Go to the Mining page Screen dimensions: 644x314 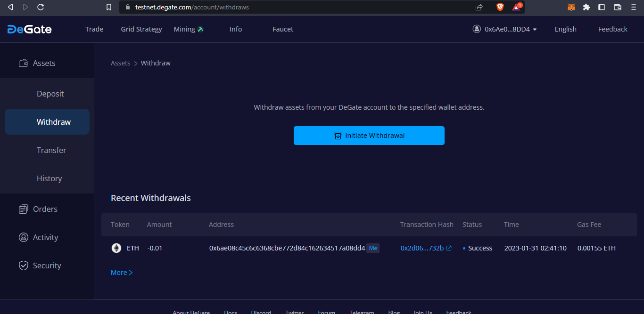tap(184, 29)
